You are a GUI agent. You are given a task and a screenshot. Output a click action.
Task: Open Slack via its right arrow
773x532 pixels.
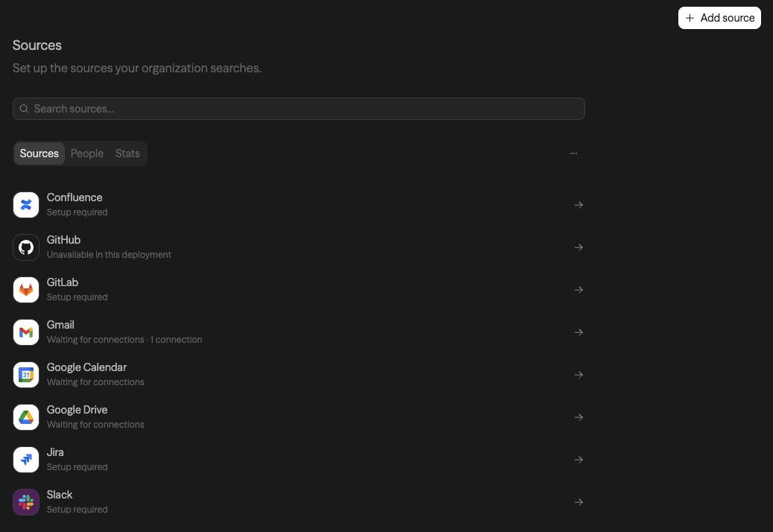578,502
